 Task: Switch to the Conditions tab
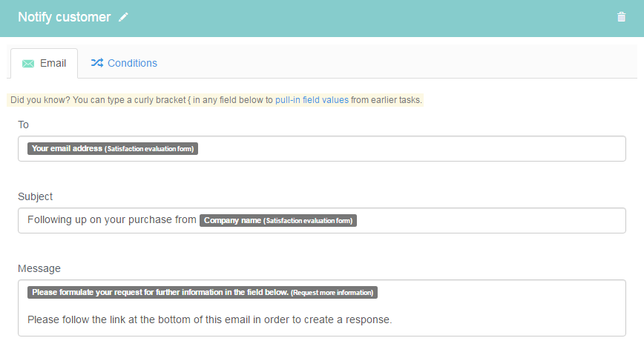pos(124,63)
